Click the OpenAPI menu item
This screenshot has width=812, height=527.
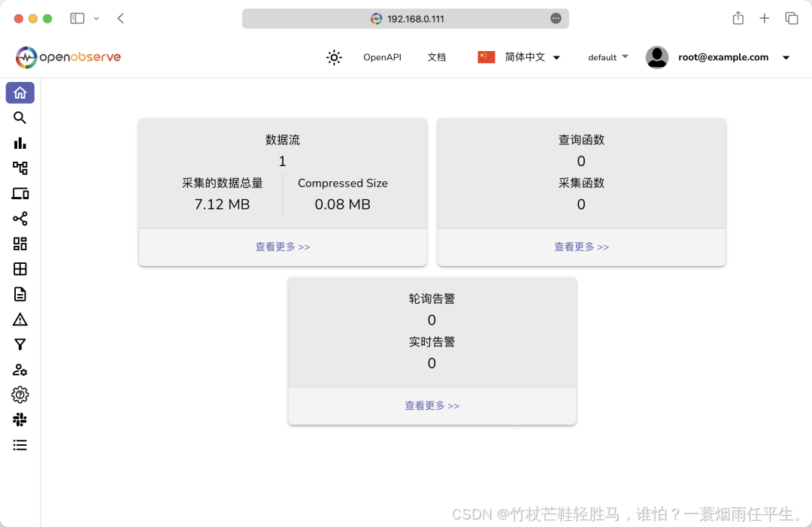pyautogui.click(x=382, y=57)
